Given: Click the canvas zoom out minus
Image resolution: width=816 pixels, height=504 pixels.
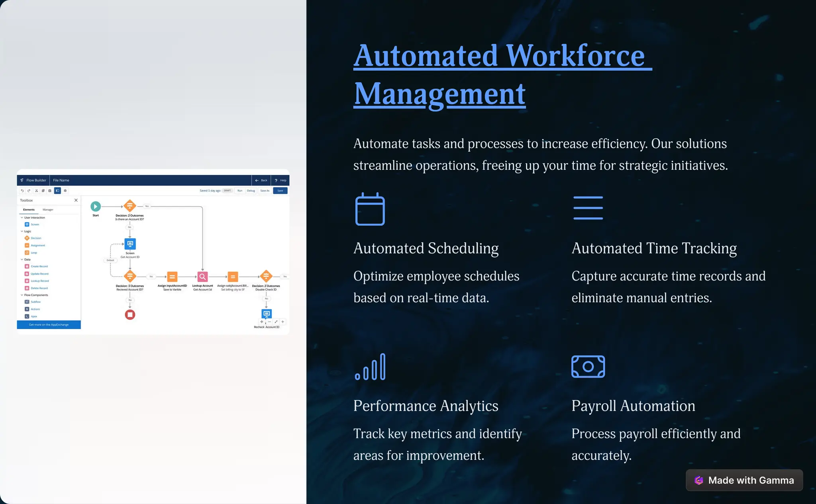Looking at the screenshot, I should pyautogui.click(x=269, y=322).
